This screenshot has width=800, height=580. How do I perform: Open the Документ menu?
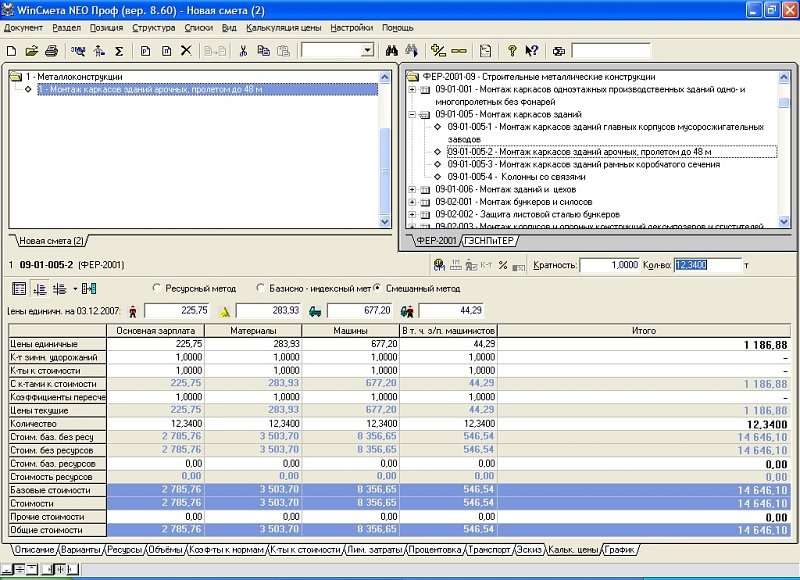23,28
